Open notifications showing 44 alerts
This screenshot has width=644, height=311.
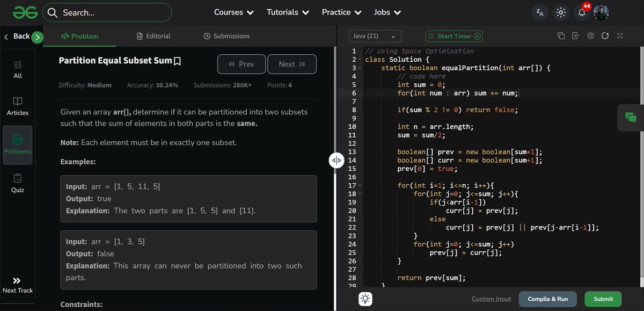pyautogui.click(x=581, y=12)
